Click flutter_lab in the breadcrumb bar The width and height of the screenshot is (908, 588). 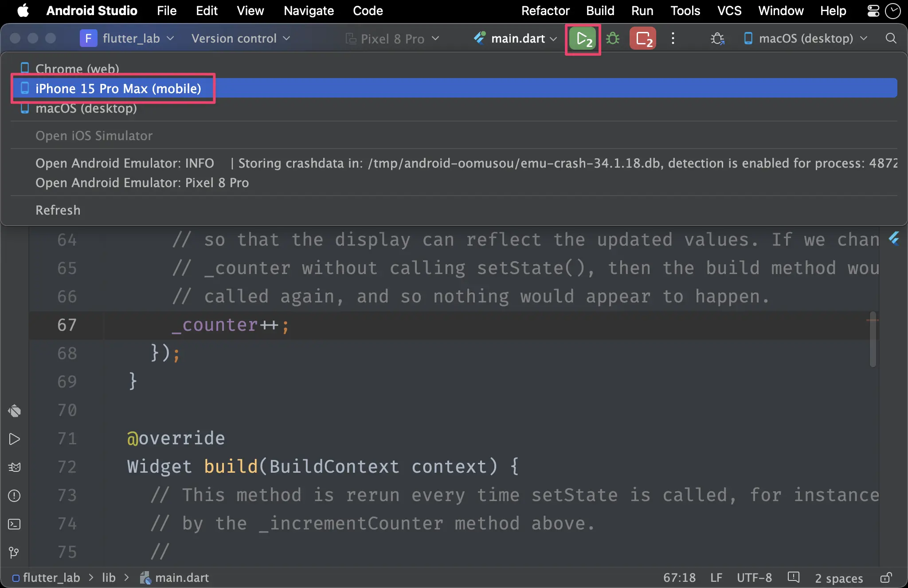click(51, 577)
